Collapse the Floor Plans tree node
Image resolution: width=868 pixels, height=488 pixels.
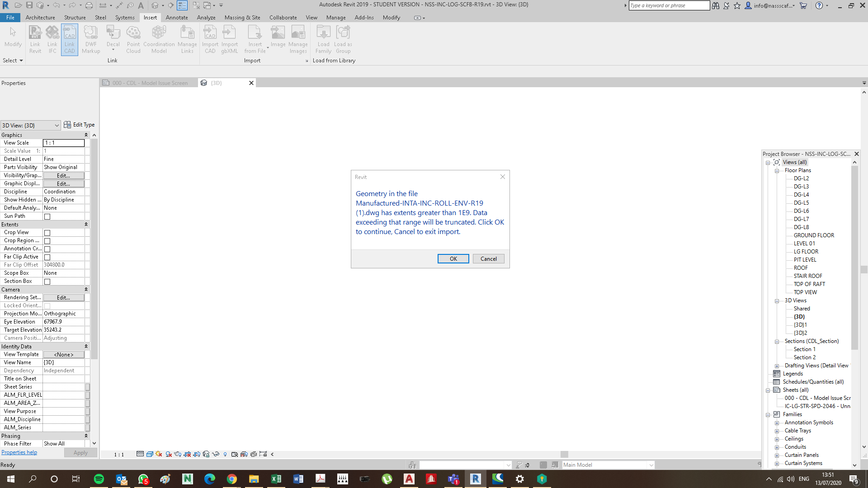777,170
